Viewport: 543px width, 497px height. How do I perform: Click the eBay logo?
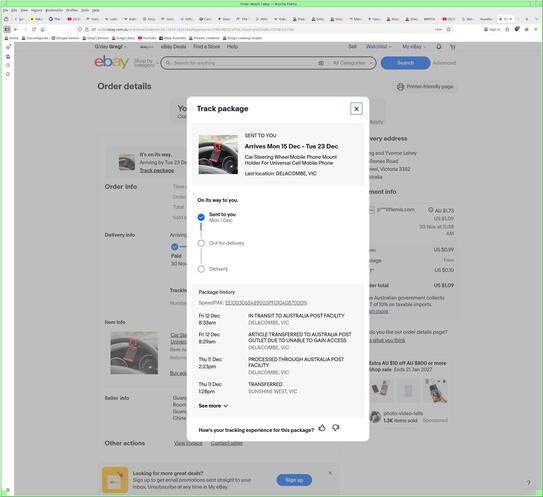click(111, 62)
